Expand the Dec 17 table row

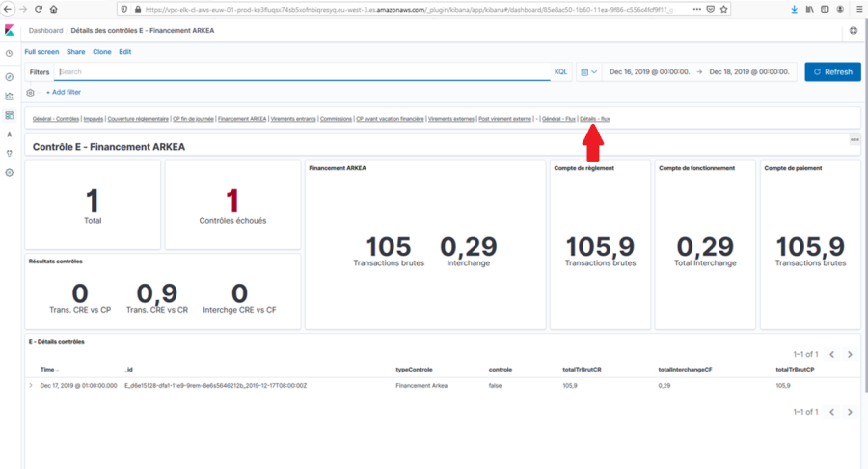tap(31, 386)
